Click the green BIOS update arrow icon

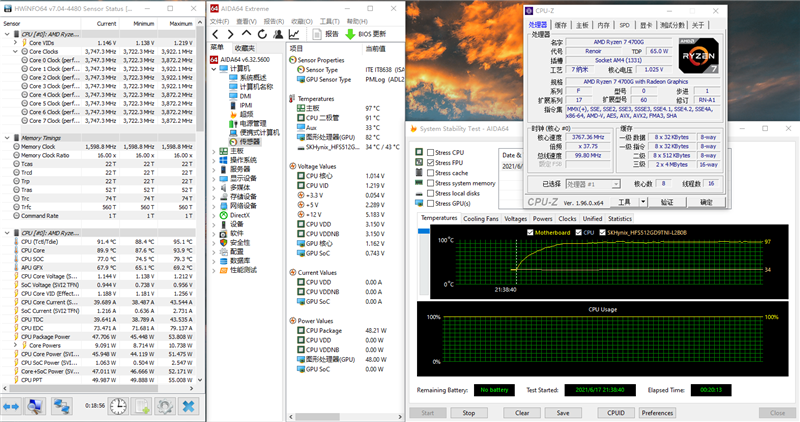(348, 33)
